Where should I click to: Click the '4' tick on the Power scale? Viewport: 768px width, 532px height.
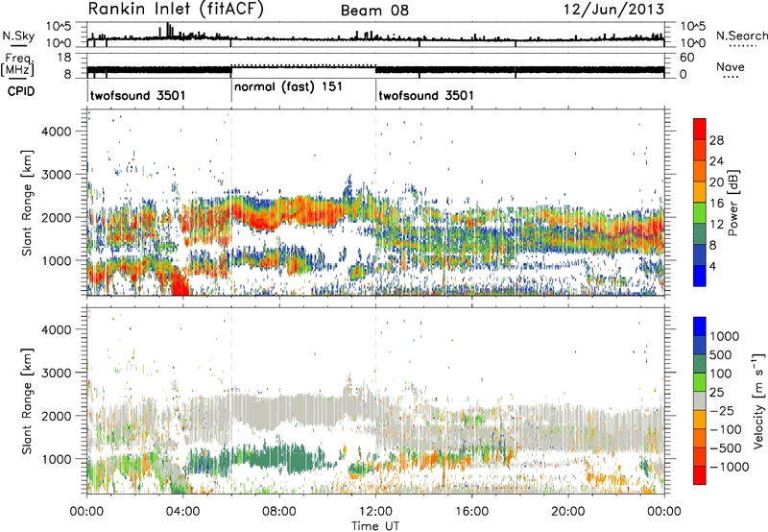(712, 266)
